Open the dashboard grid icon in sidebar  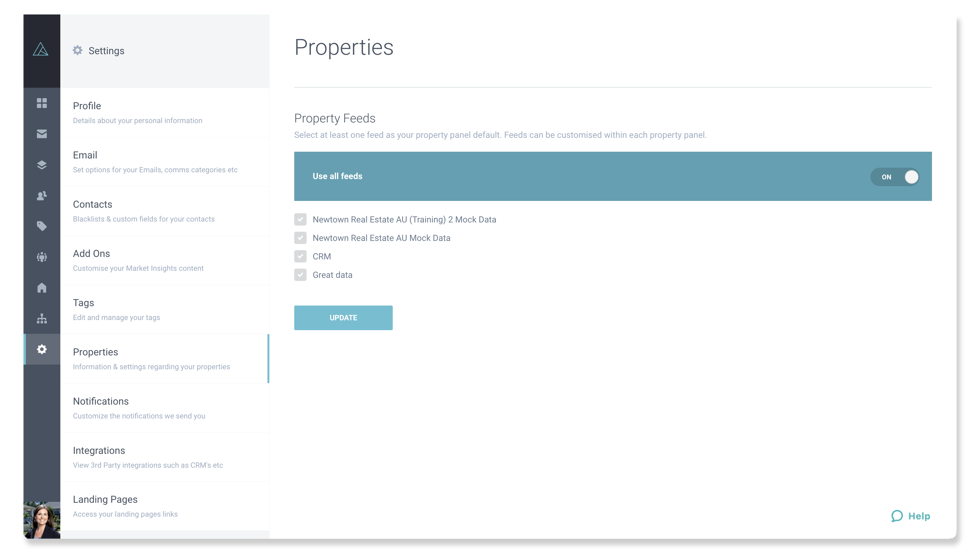click(x=42, y=103)
